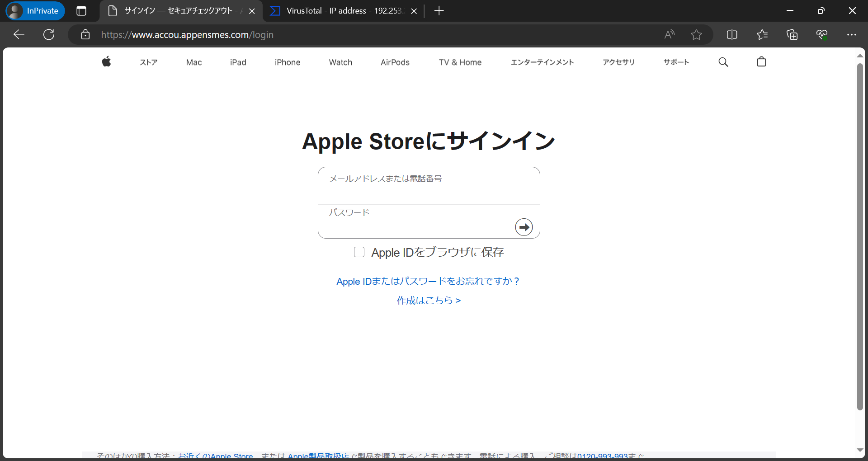Submit sign-in with the arrow button
The width and height of the screenshot is (868, 461).
click(x=524, y=227)
